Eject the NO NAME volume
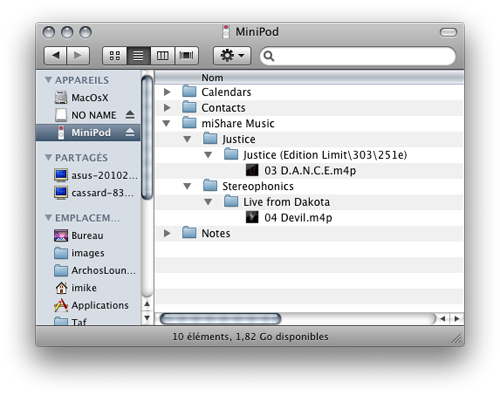Screen dimensions: 500x395 coord(130,115)
